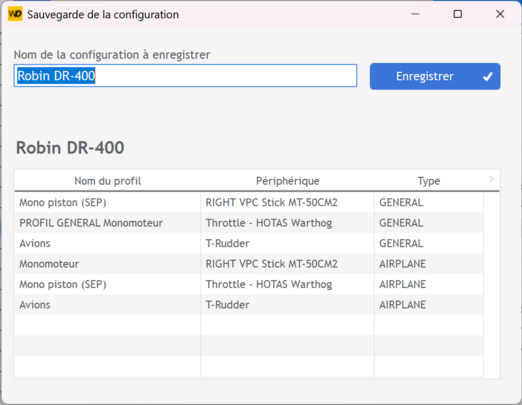Click the AIRPLANE Throttle - HOTAS Warthog cell

pos(287,284)
